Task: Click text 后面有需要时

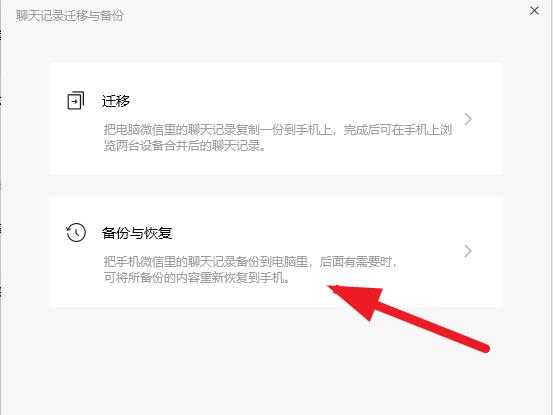Action: point(356,262)
